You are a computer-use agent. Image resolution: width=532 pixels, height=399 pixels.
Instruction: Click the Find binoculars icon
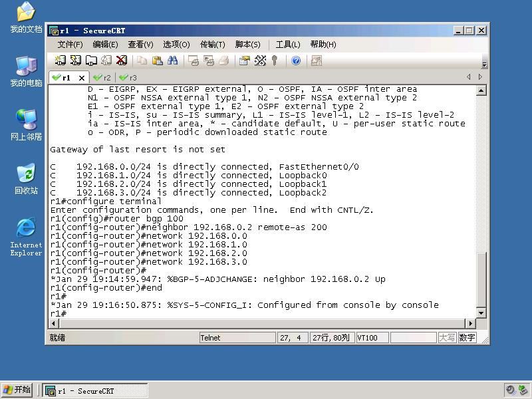172,61
